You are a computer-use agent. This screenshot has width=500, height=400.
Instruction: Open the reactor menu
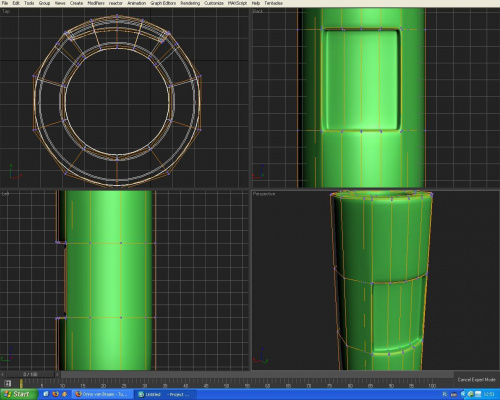pos(116,3)
